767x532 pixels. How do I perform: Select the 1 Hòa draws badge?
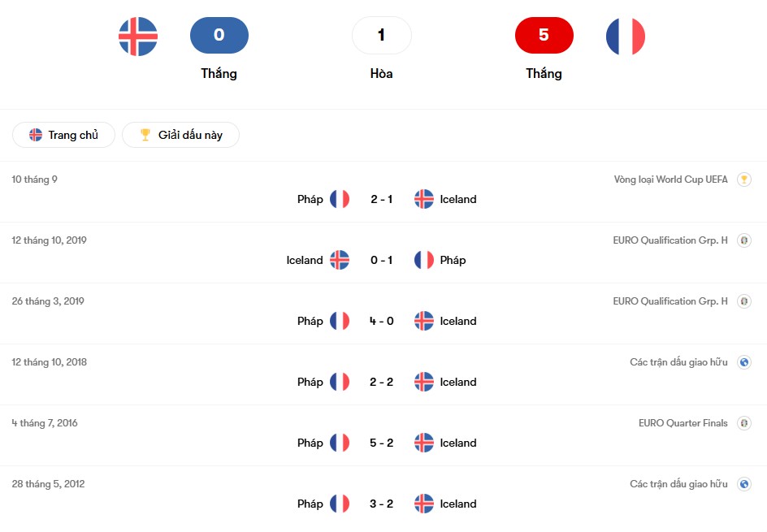[382, 36]
